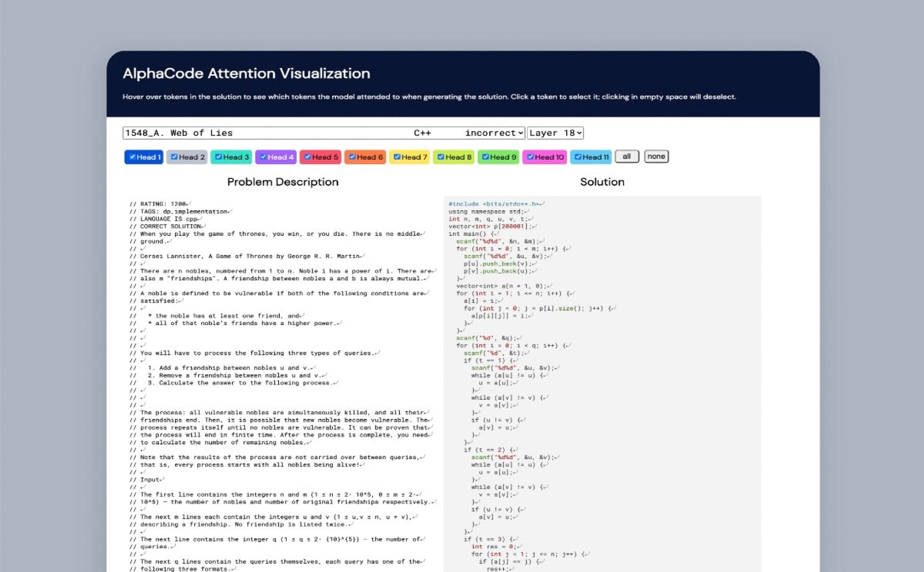Select the "p[v].push_back(u);" line
The image size is (924, 572).
click(498, 271)
